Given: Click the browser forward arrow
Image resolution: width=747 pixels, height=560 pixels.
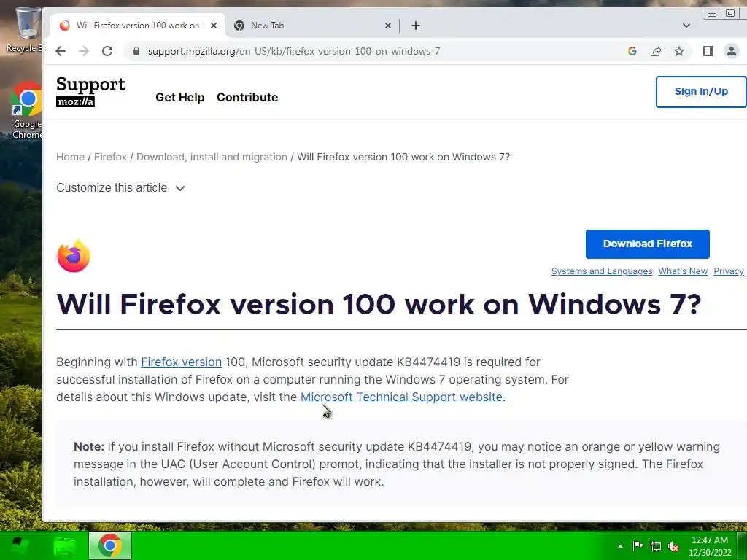Looking at the screenshot, I should click(84, 51).
